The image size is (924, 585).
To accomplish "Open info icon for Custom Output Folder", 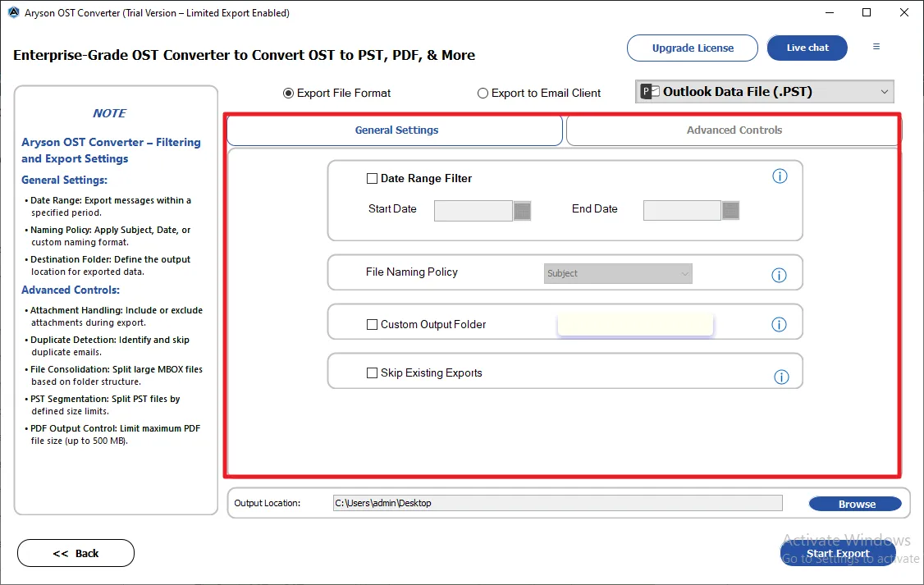I will 779,325.
